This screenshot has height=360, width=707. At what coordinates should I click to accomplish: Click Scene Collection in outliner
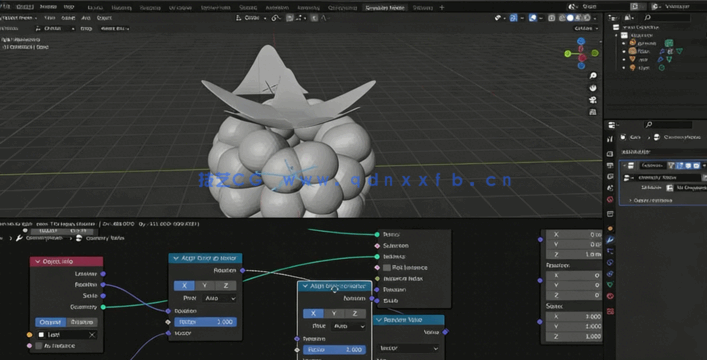click(x=640, y=27)
